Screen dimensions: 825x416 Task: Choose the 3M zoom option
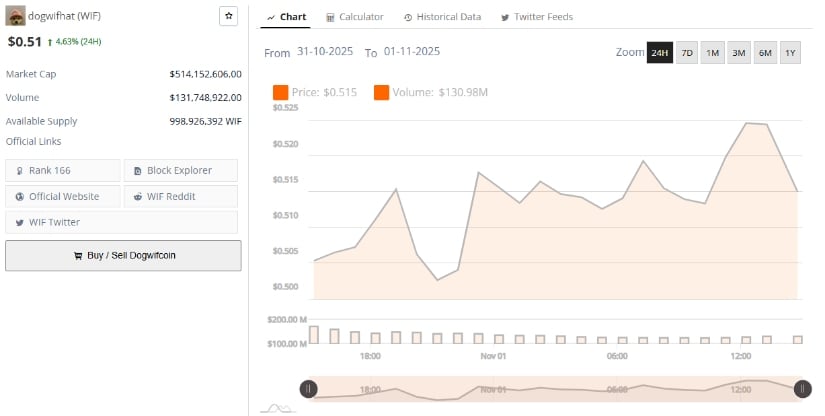tap(739, 53)
